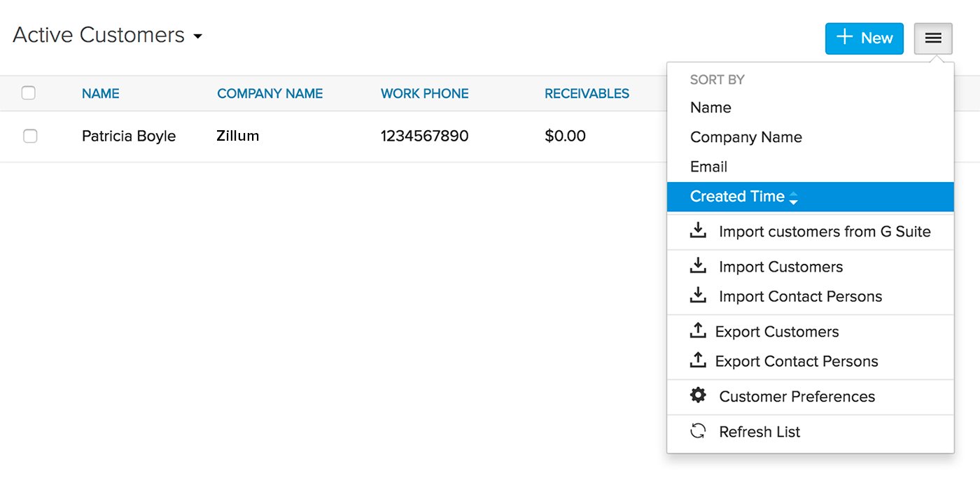Click the gear icon for Customer Preferences
This screenshot has width=980, height=483.
point(698,395)
